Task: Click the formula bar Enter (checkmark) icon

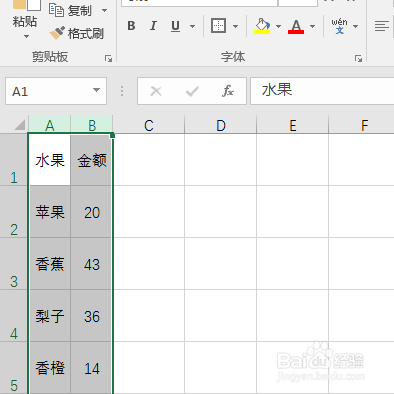Action: pyautogui.click(x=192, y=91)
